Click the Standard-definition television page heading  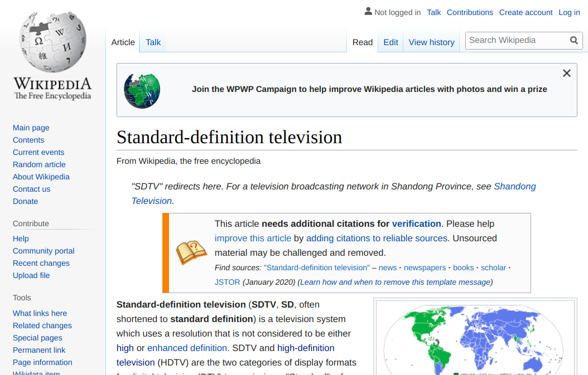click(229, 137)
